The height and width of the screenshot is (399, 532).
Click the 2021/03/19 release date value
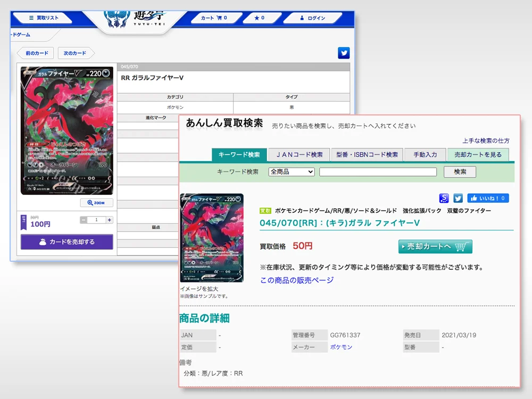pyautogui.click(x=459, y=335)
